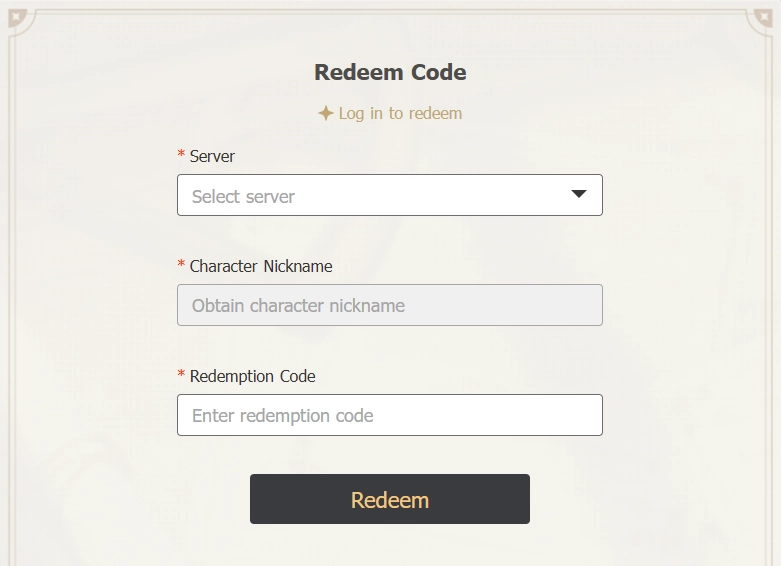Image resolution: width=781 pixels, height=566 pixels.
Task: Click the Enter redemption code placeholder text
Action: tap(282, 416)
